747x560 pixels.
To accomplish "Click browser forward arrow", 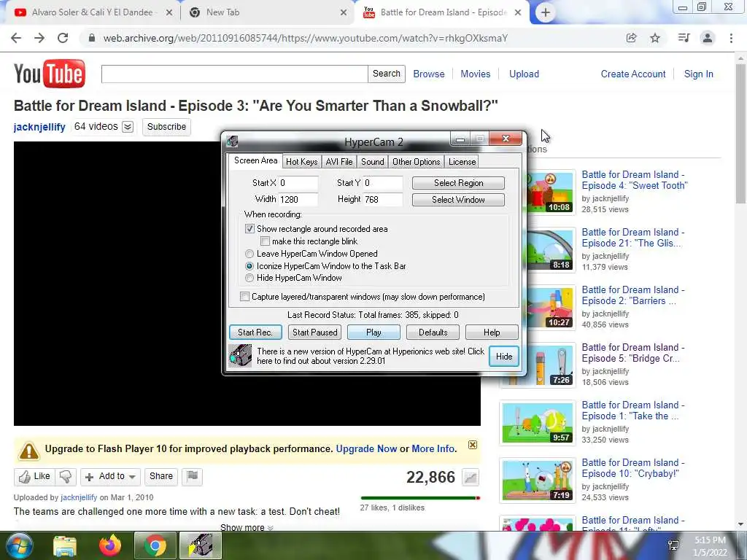I will [39, 38].
